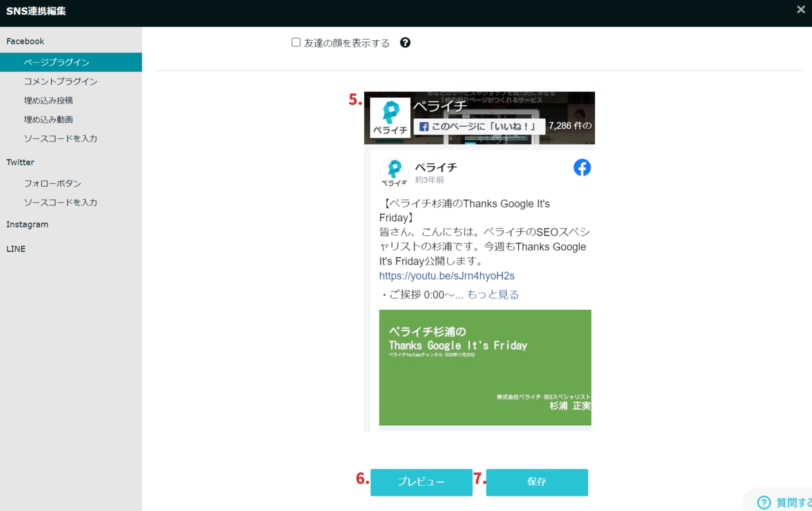
Task: Click the プレビュー button
Action: (421, 482)
